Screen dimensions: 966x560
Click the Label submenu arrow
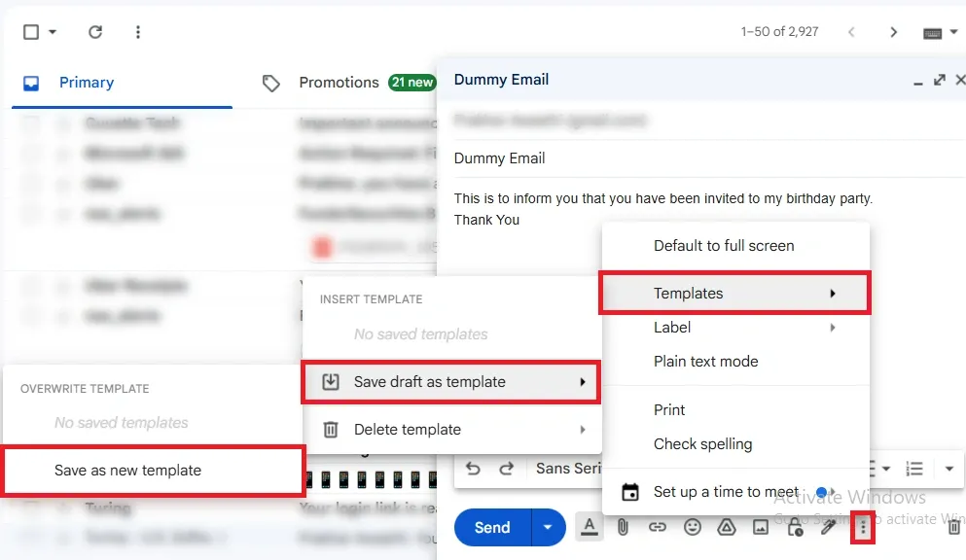point(833,328)
